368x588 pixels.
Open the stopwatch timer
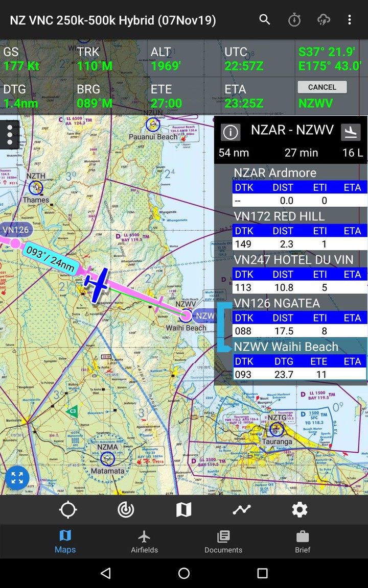[x=294, y=20]
